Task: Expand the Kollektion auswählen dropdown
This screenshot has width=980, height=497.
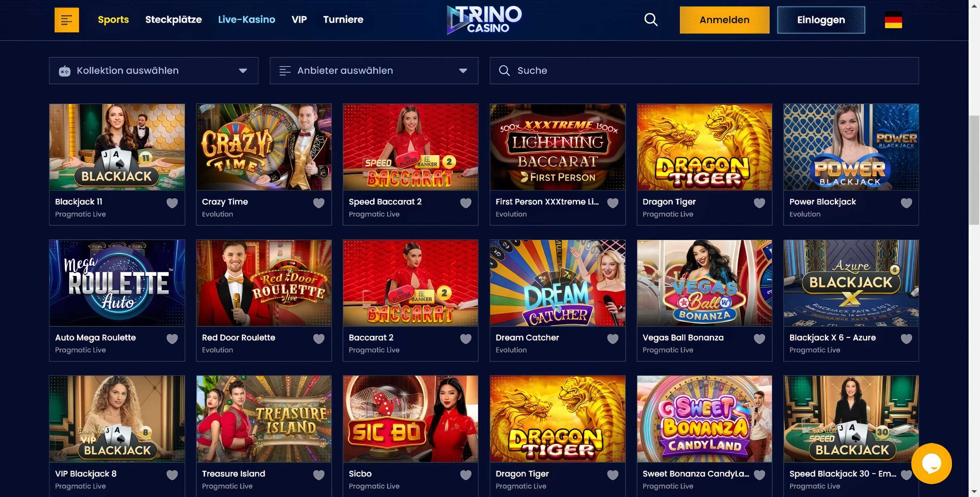Action: 154,71
